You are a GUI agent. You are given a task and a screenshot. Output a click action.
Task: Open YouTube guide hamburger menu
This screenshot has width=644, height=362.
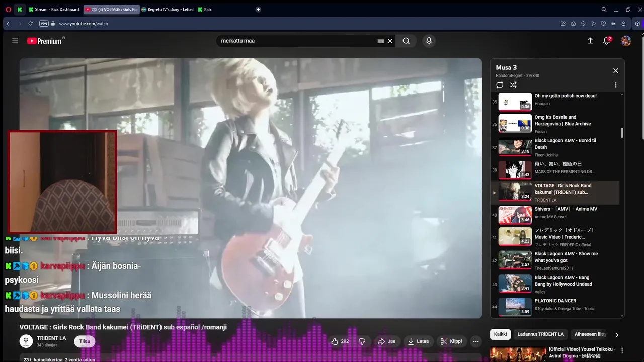(15, 41)
